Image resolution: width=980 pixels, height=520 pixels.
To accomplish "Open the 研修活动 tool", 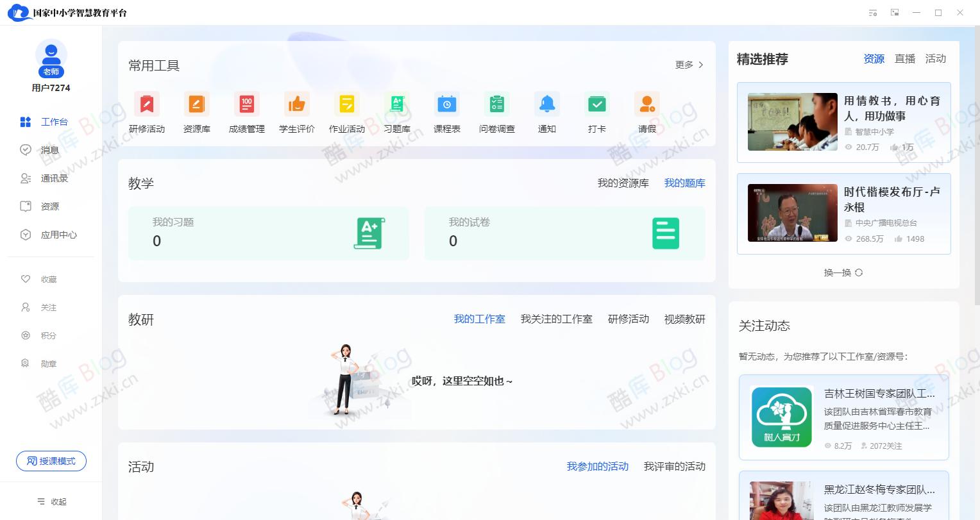I will click(147, 112).
